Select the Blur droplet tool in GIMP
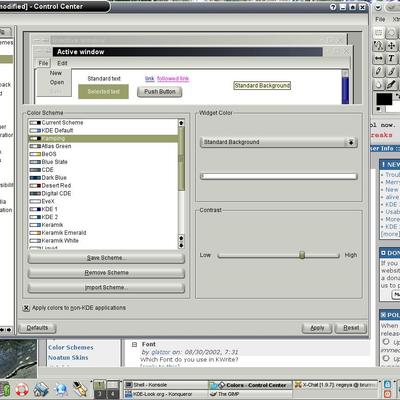This screenshot has height=400, width=400. 379,84
